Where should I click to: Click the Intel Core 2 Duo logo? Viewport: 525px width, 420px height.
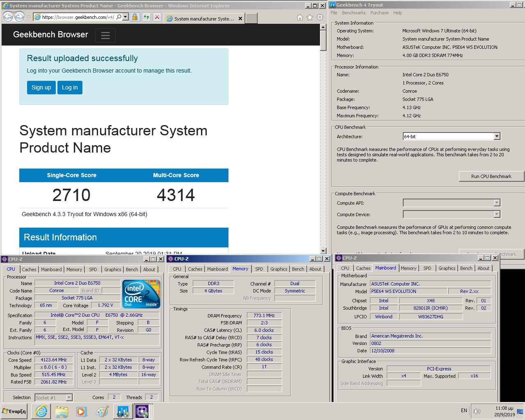tap(141, 294)
